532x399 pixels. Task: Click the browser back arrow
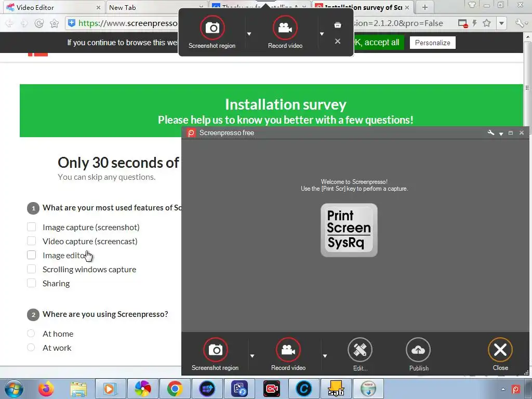tap(9, 23)
